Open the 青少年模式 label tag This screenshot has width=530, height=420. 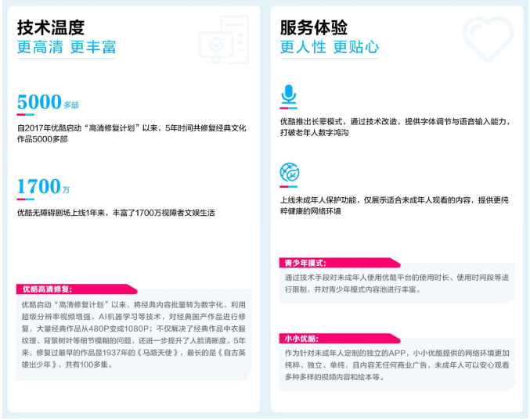304,263
